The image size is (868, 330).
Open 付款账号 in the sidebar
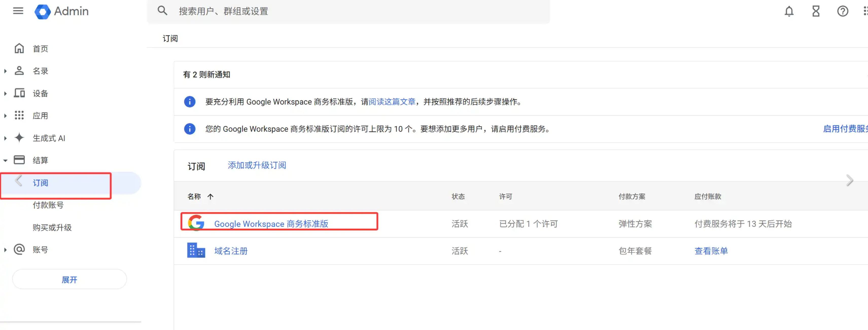pos(48,205)
